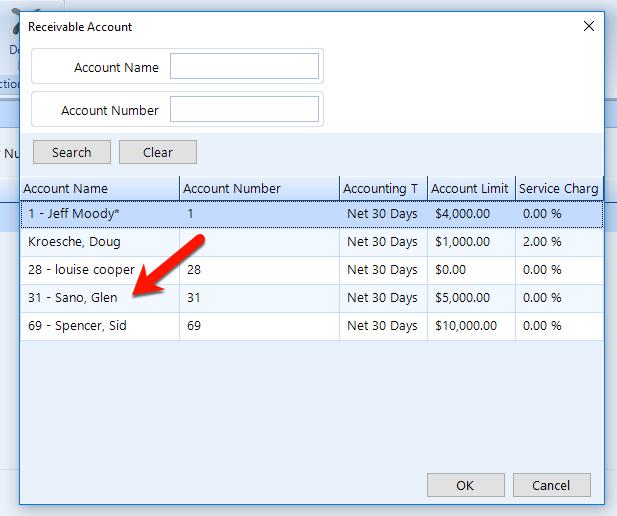This screenshot has height=516, width=617.
Task: Click 0.00 % in the Spencer, Sid row
Action: (x=559, y=326)
